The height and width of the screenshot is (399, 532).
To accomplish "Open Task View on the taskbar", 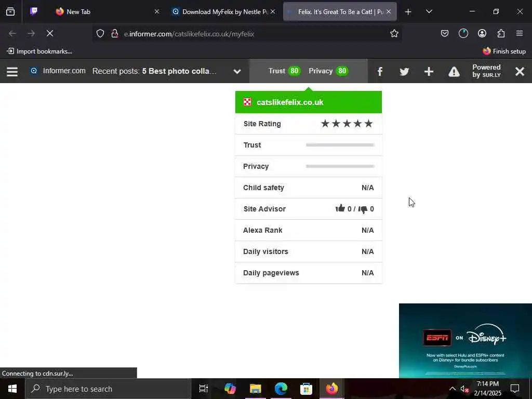I will coord(204,389).
